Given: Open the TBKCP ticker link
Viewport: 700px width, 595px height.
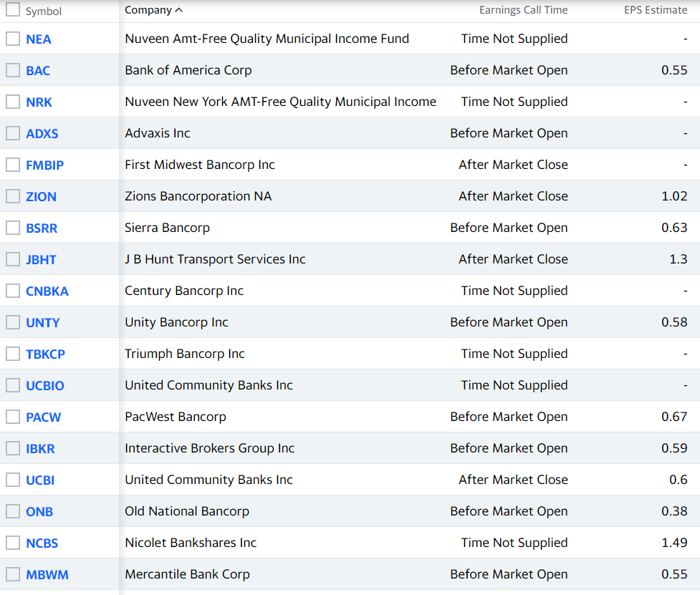Looking at the screenshot, I should 46,354.
